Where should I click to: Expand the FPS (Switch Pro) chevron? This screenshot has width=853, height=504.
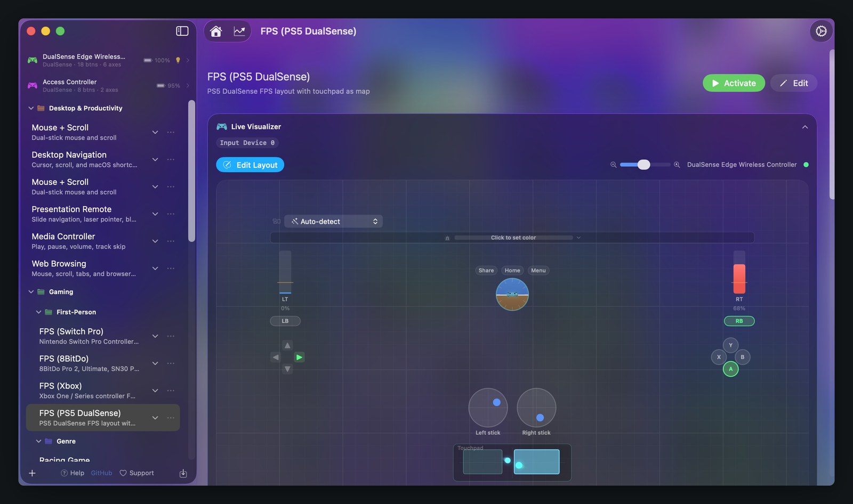(155, 336)
